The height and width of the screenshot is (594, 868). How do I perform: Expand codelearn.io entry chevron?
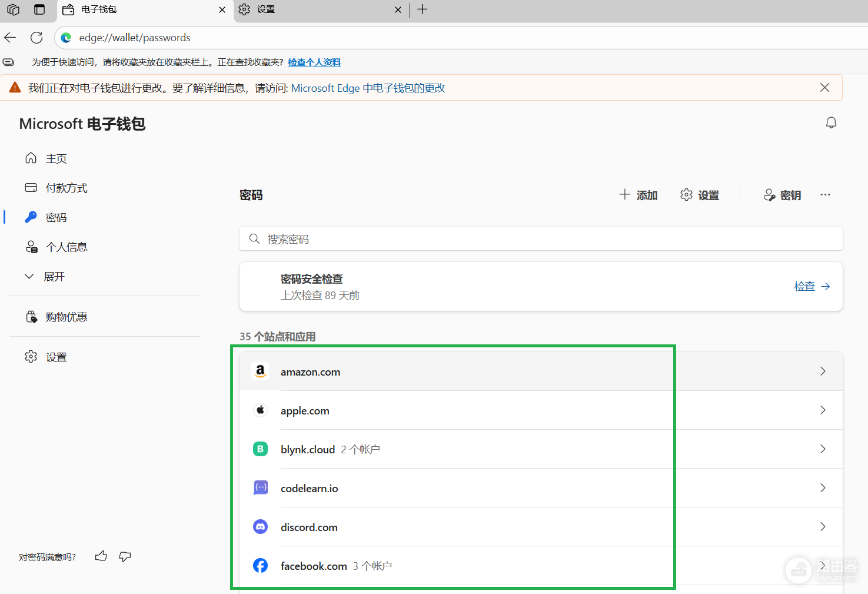click(x=823, y=487)
